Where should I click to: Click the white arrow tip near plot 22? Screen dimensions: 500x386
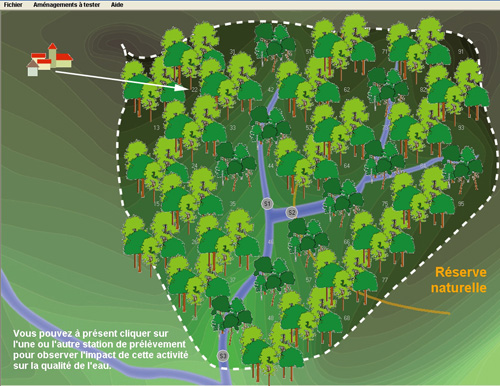187,88
